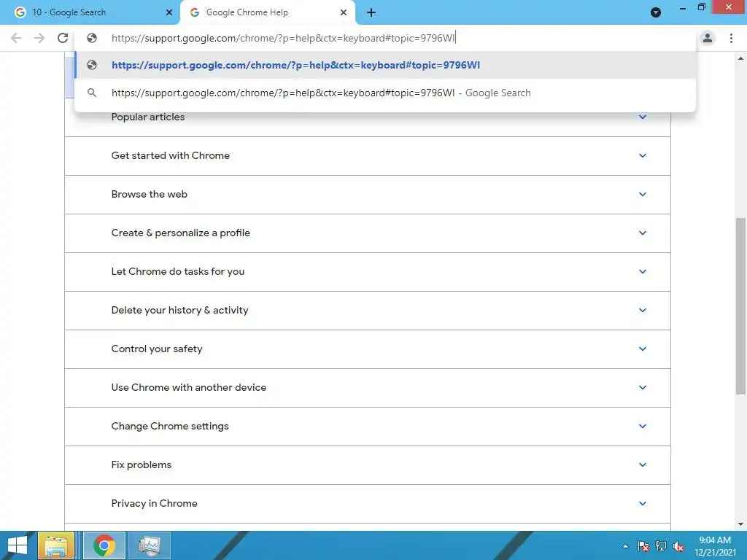Open the monitor app in the taskbar
This screenshot has height=560, width=747.
[150, 545]
